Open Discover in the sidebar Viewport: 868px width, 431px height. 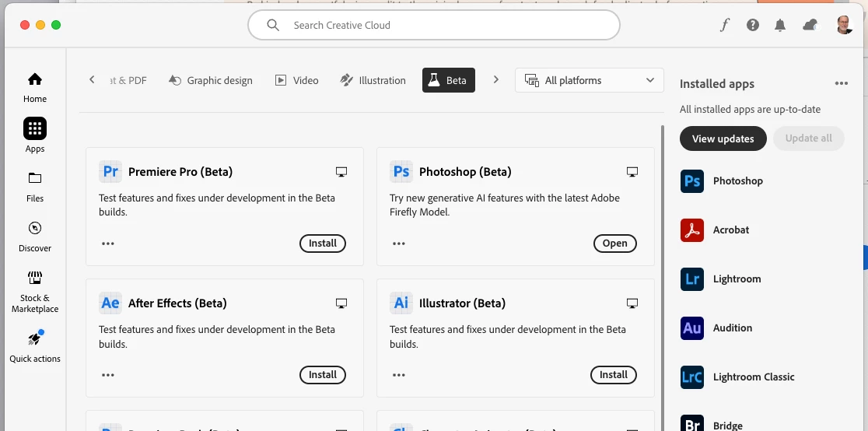35,236
